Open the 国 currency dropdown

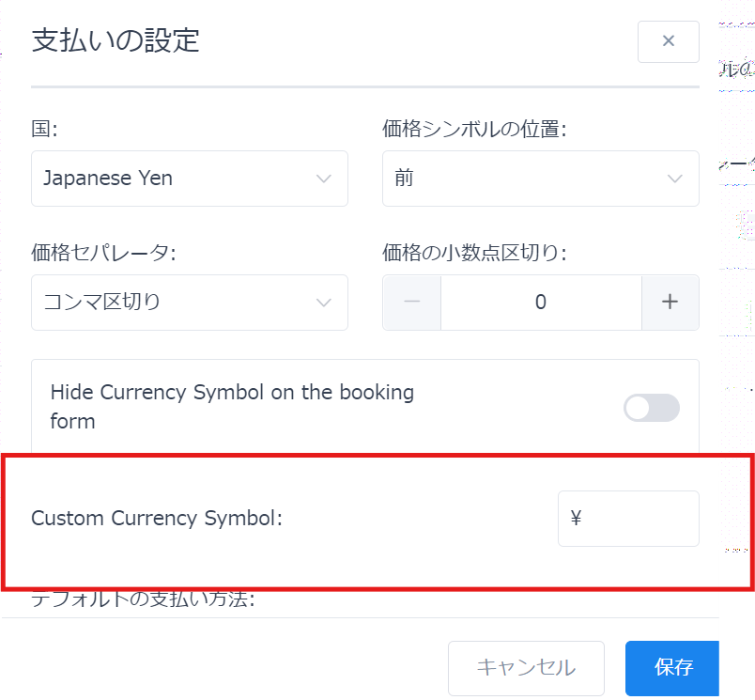pos(188,179)
